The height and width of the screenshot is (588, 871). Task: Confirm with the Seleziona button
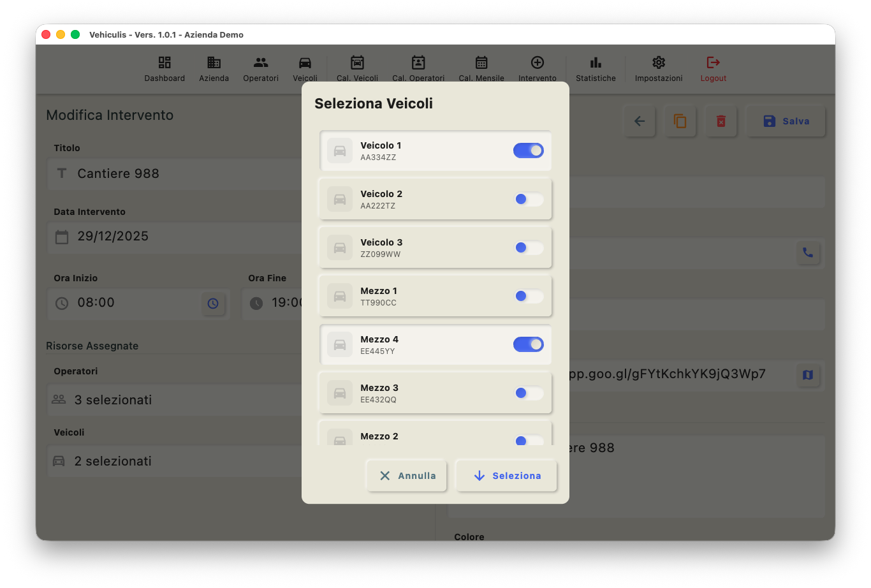pos(506,476)
